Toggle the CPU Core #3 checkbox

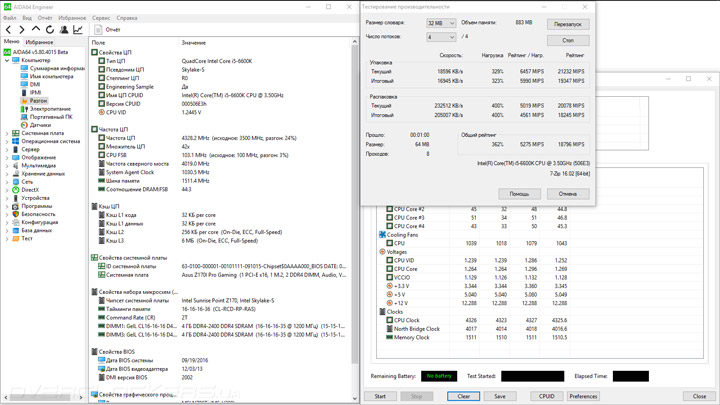(389, 218)
